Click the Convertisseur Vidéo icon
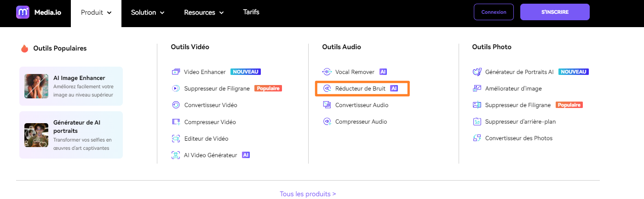This screenshot has height=199, width=644. pyautogui.click(x=176, y=105)
